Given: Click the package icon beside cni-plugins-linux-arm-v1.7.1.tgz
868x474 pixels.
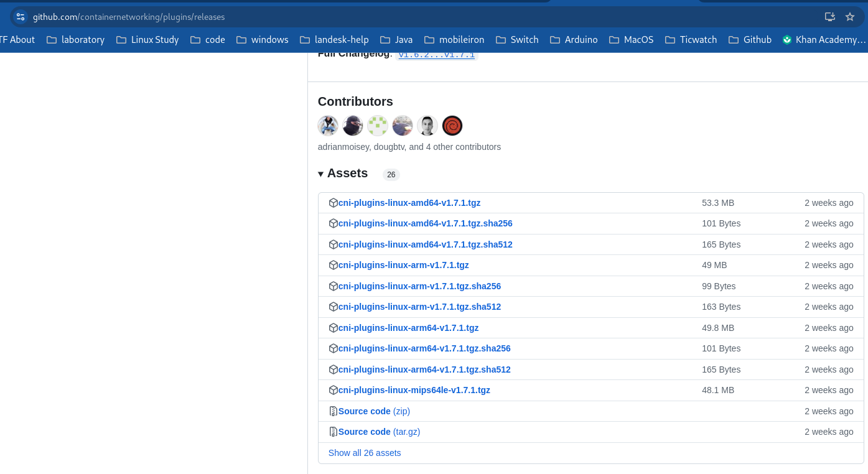Looking at the screenshot, I should [x=333, y=265].
